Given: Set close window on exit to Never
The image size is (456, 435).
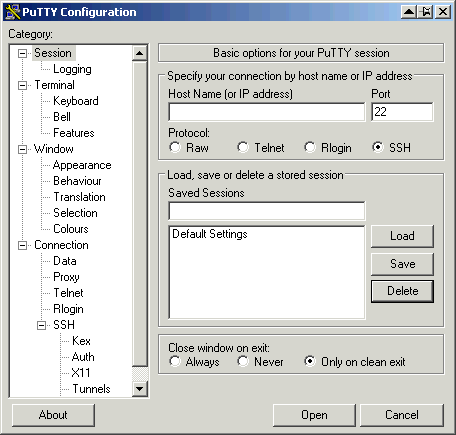Looking at the screenshot, I should pyautogui.click(x=243, y=361).
